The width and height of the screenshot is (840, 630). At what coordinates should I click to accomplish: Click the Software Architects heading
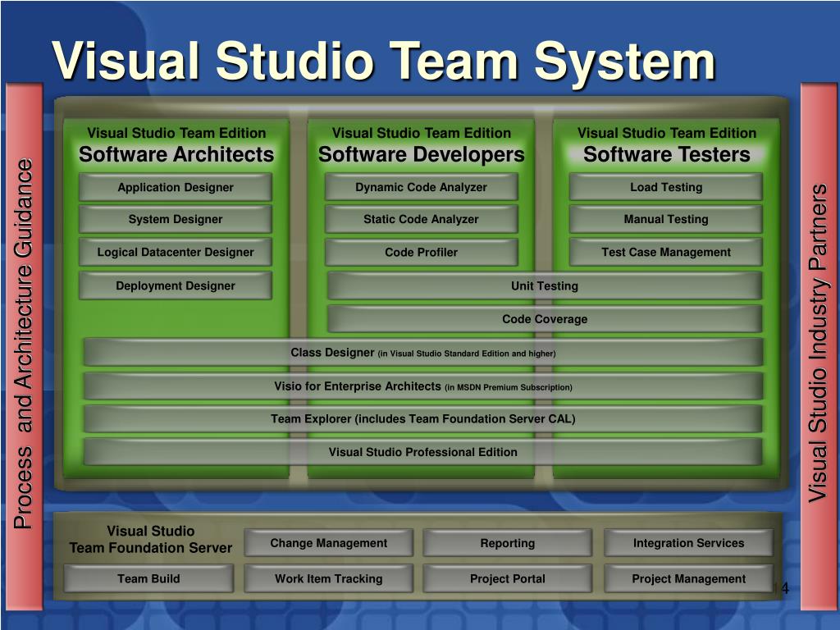click(176, 154)
